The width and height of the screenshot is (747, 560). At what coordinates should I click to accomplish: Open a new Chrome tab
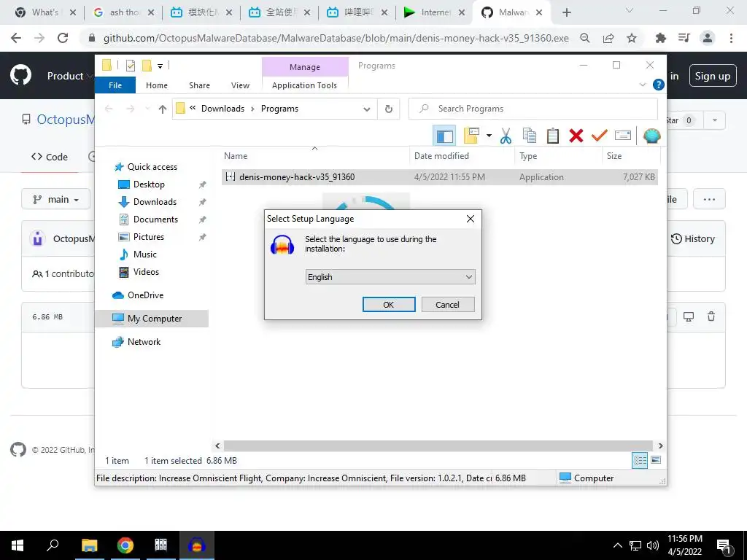coord(566,13)
